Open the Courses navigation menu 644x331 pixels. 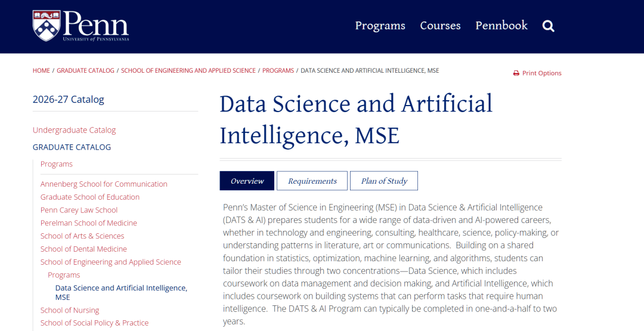pos(440,26)
